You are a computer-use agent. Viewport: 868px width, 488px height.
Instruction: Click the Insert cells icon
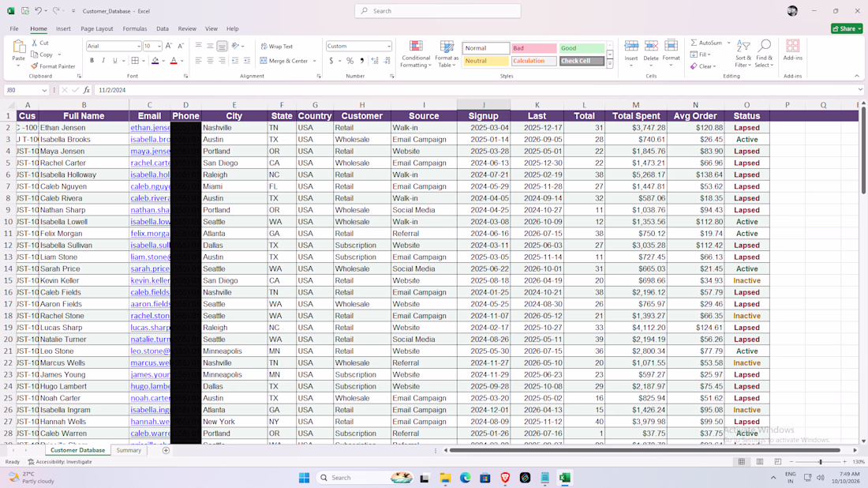pyautogui.click(x=631, y=47)
